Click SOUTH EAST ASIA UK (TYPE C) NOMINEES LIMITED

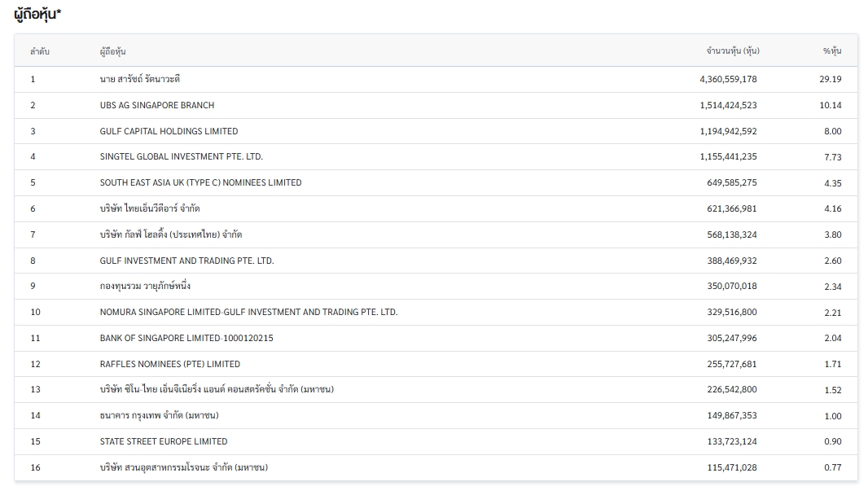click(201, 182)
